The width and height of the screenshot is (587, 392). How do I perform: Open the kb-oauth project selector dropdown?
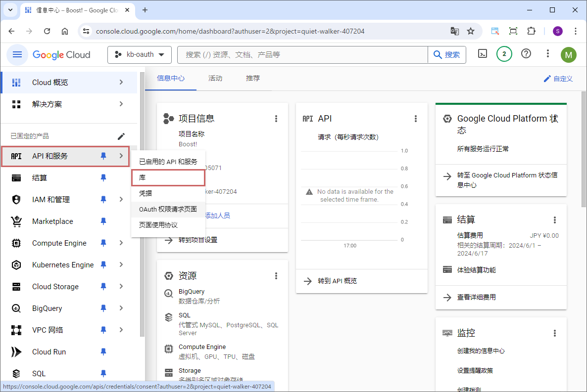point(140,54)
